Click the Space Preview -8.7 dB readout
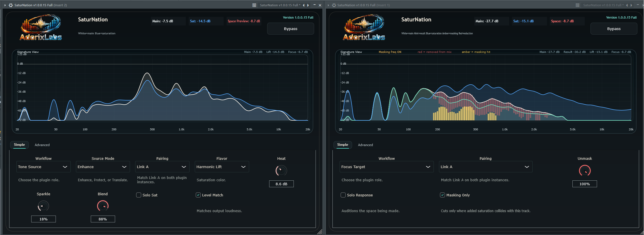Viewport: 644px width, 235px height. 244,21
